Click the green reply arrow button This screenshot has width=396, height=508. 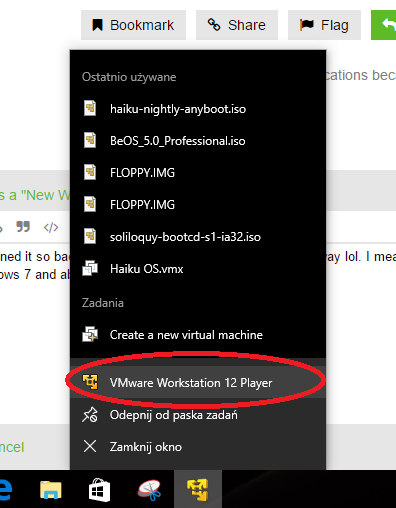pos(384,25)
